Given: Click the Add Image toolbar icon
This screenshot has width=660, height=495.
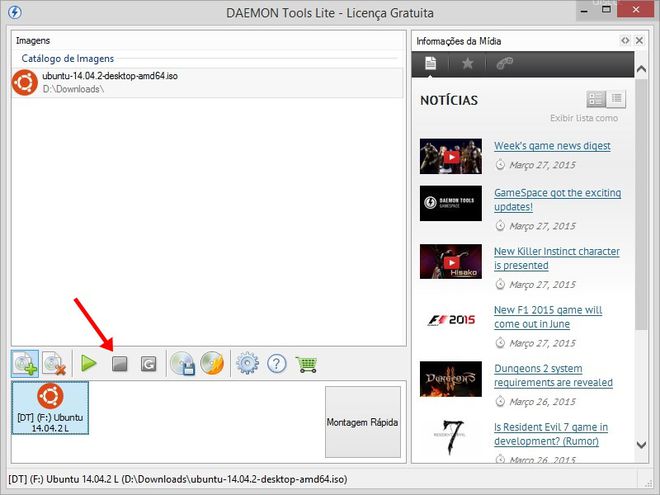Looking at the screenshot, I should (25, 363).
